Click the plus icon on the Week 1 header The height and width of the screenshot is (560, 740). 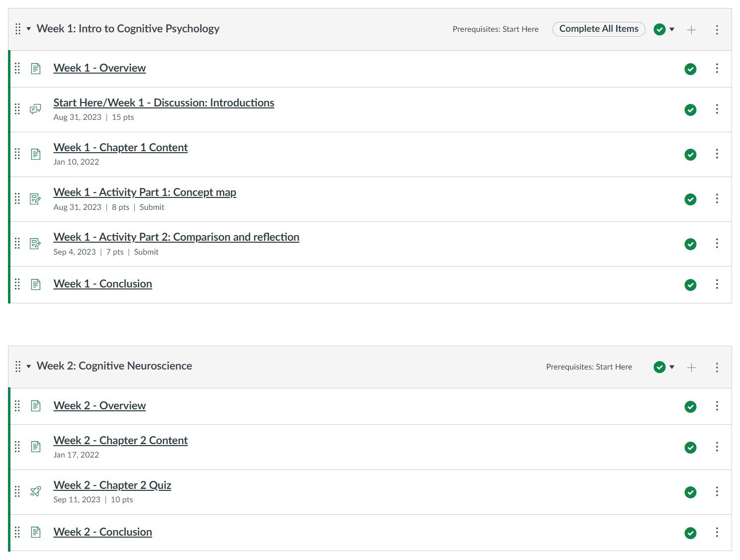pyautogui.click(x=691, y=29)
